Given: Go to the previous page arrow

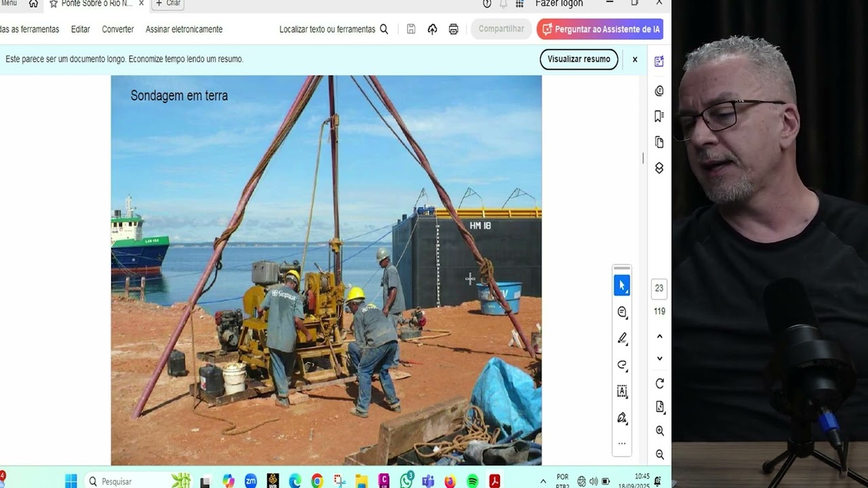Looking at the screenshot, I should pos(660,336).
